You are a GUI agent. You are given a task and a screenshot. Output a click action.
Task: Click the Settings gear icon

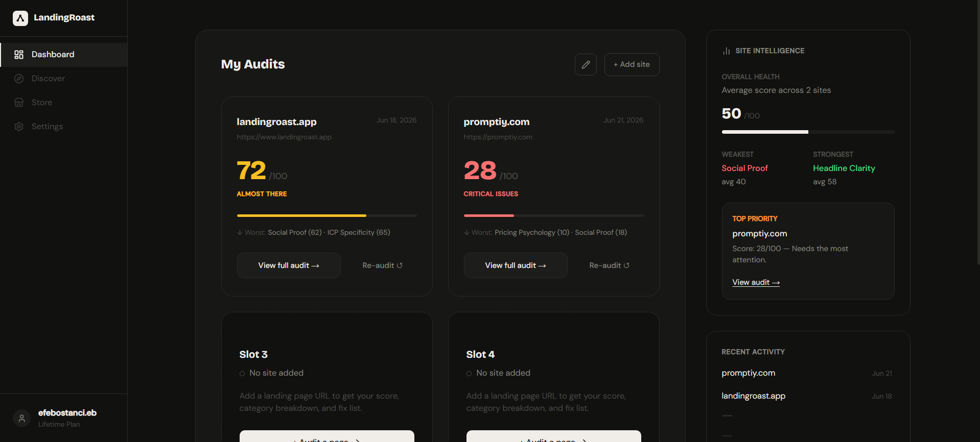[19, 127]
